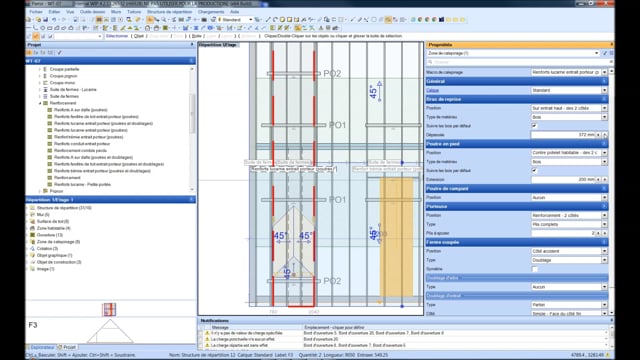The image size is (640, 360).
Task: Open Porteuse Type 'Plis complets' dropdown
Action: click(604, 224)
